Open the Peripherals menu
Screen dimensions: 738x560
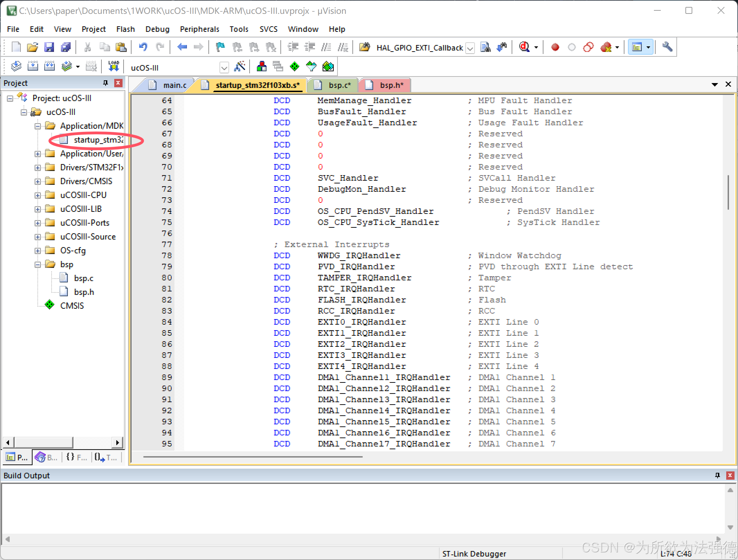[x=199, y=29]
